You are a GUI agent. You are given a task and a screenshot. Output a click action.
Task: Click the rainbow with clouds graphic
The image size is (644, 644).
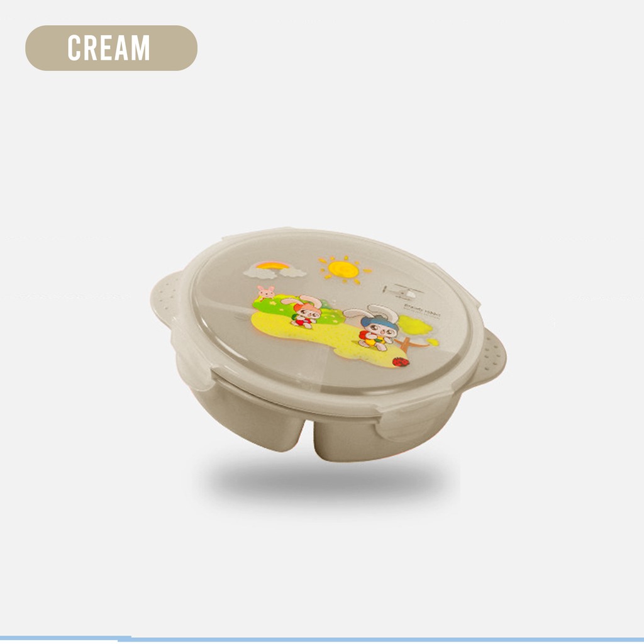[x=275, y=270]
